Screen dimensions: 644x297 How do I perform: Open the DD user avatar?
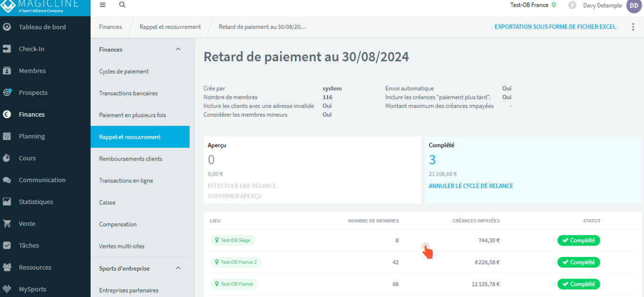634,6
